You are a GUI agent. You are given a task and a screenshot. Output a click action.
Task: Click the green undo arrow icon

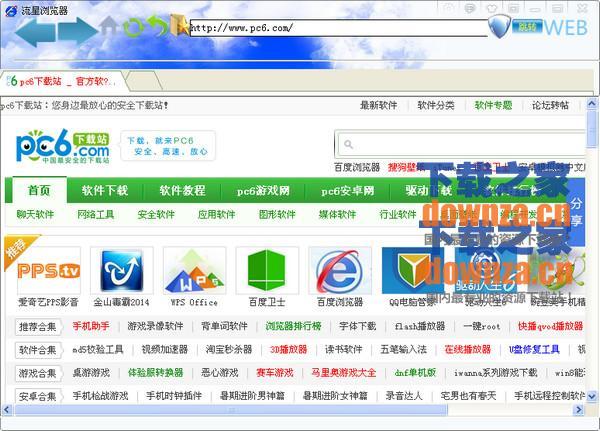[157, 25]
